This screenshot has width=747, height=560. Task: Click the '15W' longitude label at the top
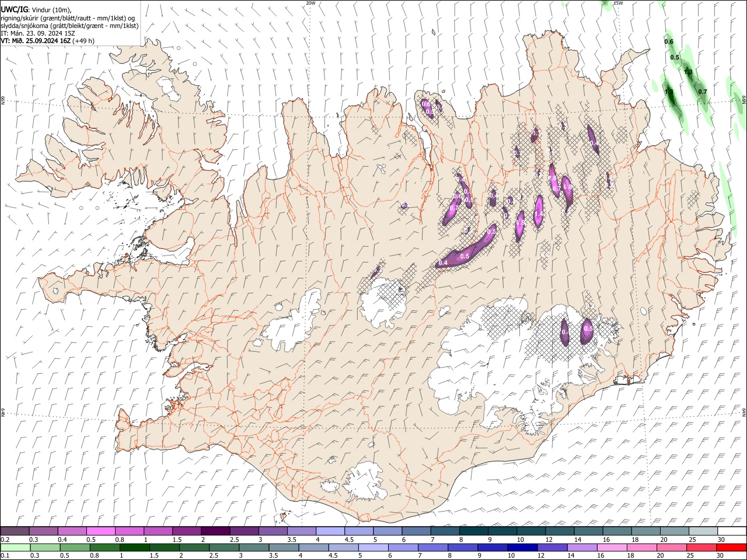(x=618, y=3)
